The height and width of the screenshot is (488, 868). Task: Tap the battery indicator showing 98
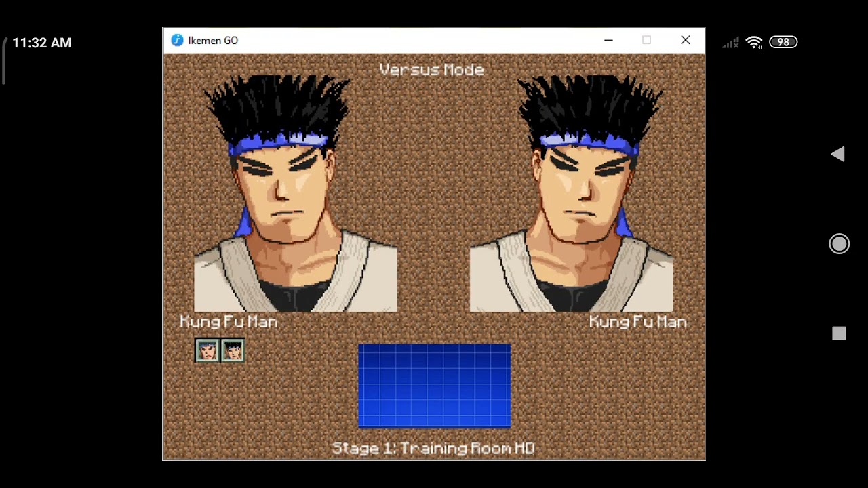point(783,42)
